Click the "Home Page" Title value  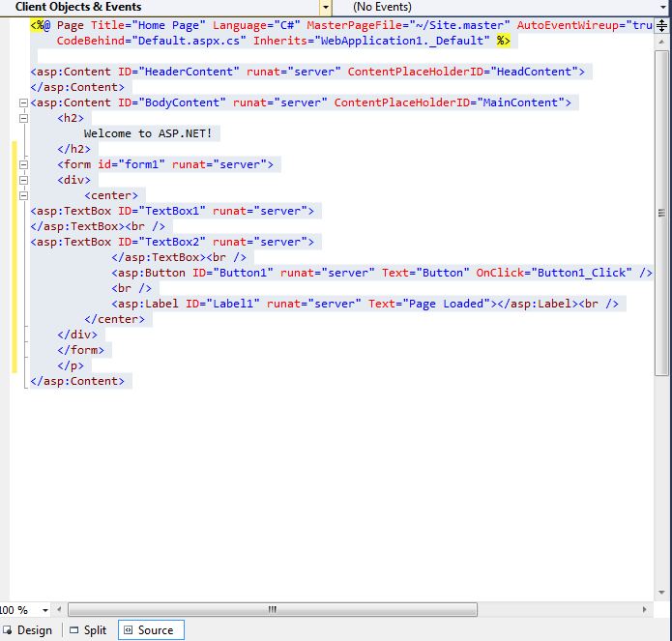point(168,25)
